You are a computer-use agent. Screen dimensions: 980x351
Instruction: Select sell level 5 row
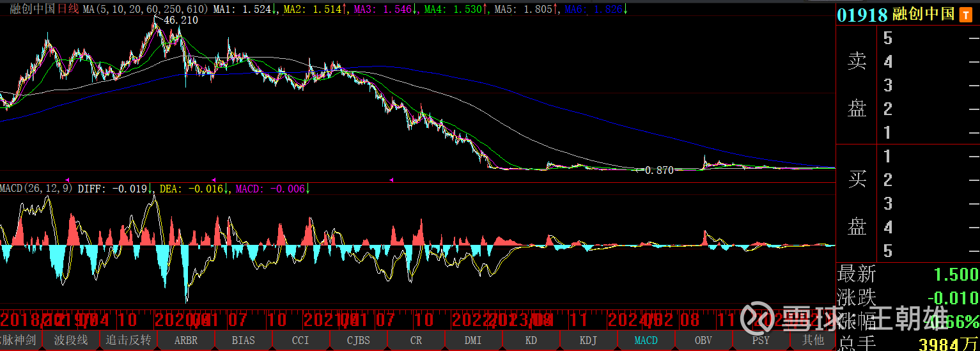[928, 38]
